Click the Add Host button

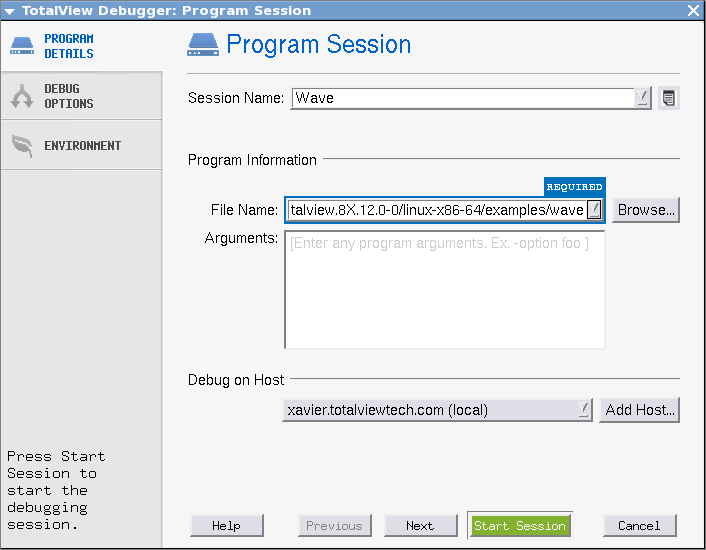pyautogui.click(x=639, y=410)
